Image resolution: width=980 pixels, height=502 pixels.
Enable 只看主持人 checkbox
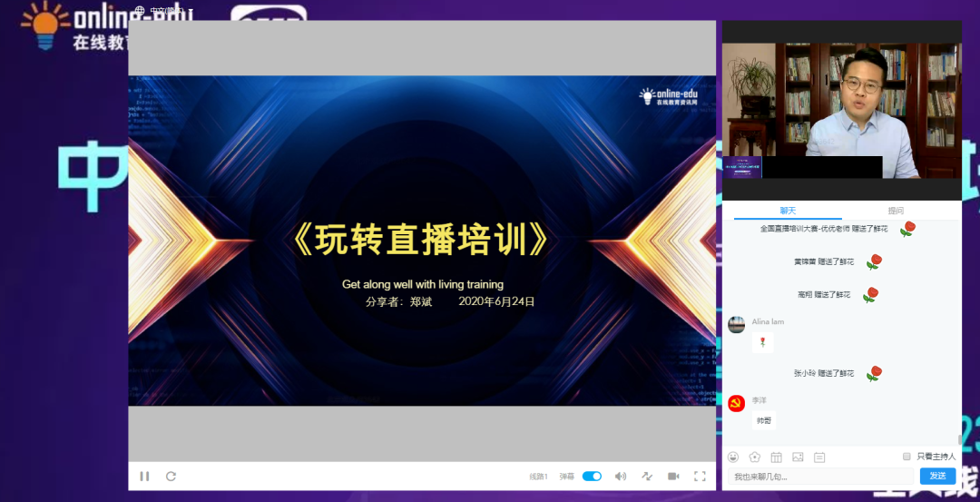click(x=906, y=457)
